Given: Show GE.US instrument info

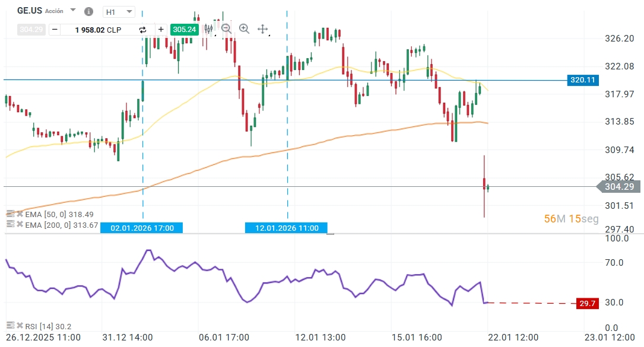Looking at the screenshot, I should pyautogui.click(x=88, y=11).
